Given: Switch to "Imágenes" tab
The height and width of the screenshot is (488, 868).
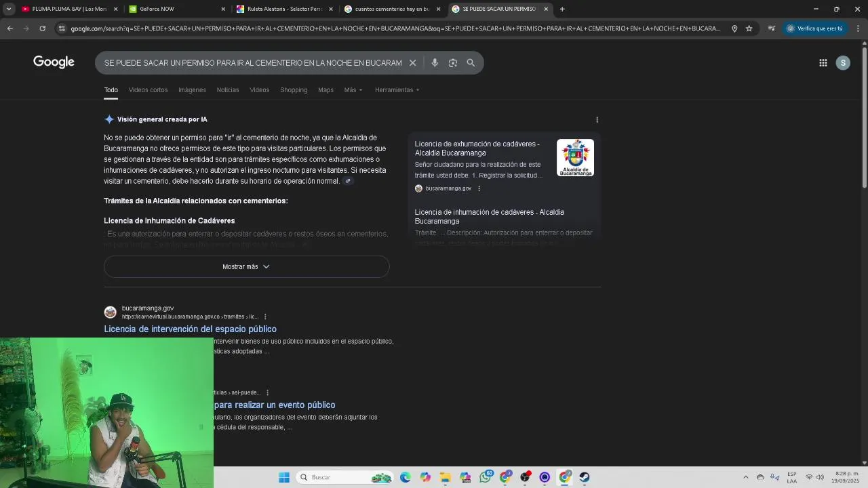Looking at the screenshot, I should pos(192,90).
